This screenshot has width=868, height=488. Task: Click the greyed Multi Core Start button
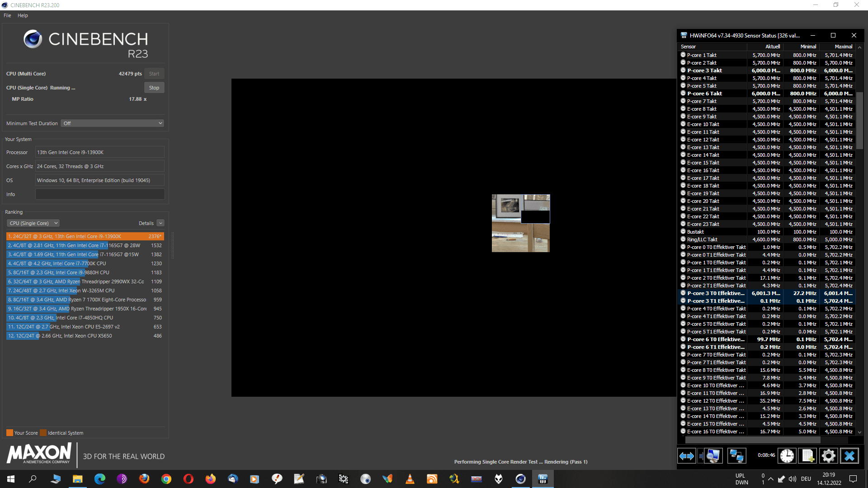point(154,74)
